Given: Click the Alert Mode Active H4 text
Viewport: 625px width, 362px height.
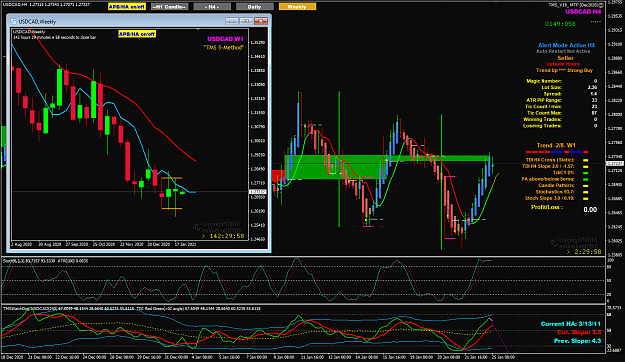Looking at the screenshot, I should 566,45.
